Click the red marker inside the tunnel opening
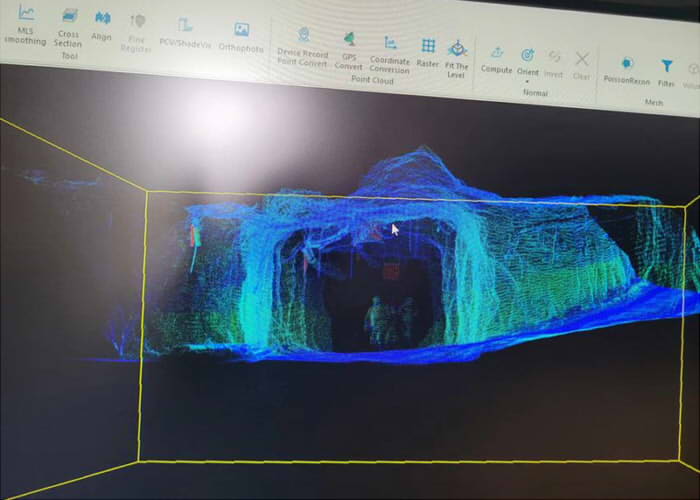 [391, 271]
